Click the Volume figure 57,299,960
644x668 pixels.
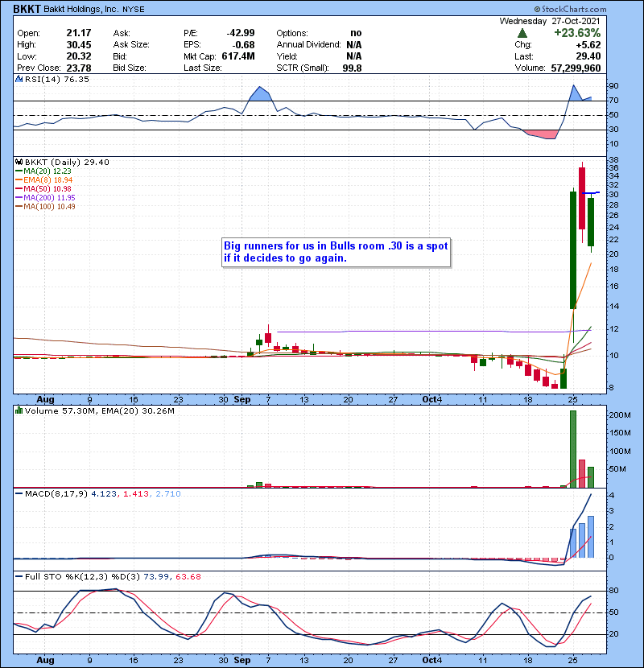(576, 68)
